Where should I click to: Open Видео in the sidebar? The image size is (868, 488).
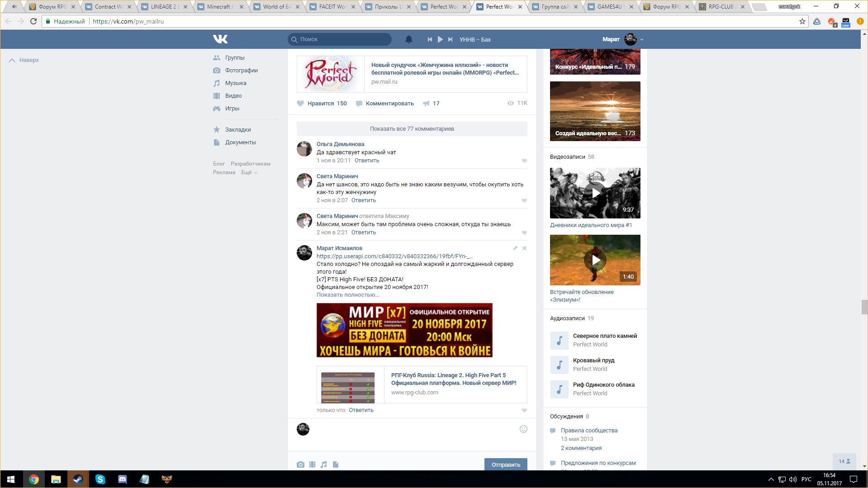click(x=233, y=95)
